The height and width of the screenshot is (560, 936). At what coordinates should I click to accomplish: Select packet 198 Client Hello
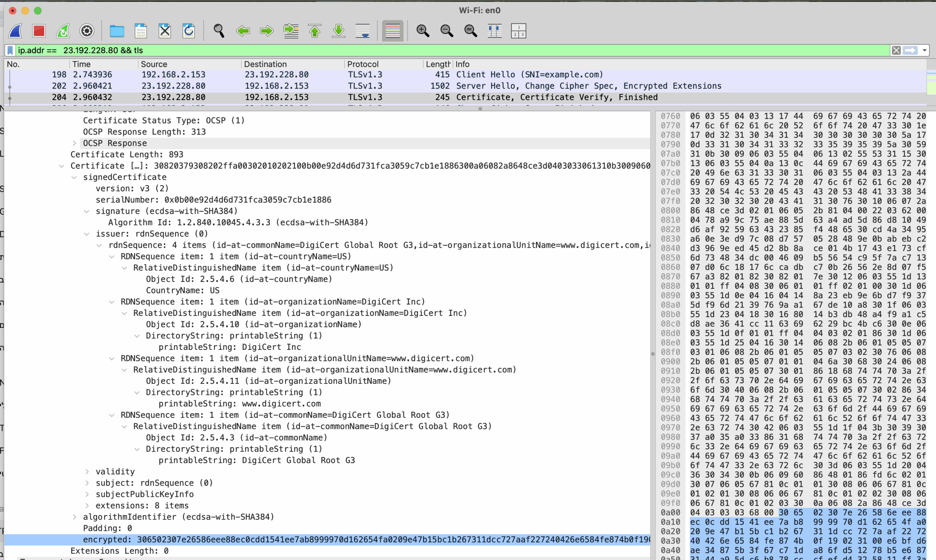[x=465, y=75]
